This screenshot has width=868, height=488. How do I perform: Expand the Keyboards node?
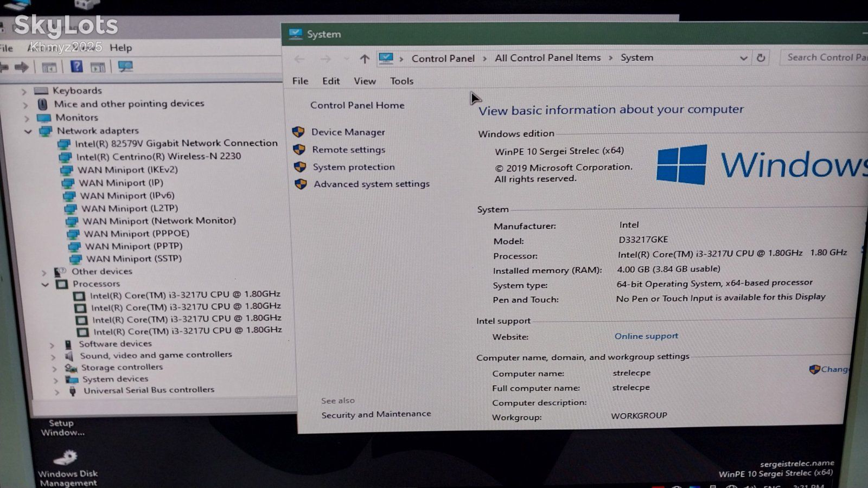coord(24,91)
